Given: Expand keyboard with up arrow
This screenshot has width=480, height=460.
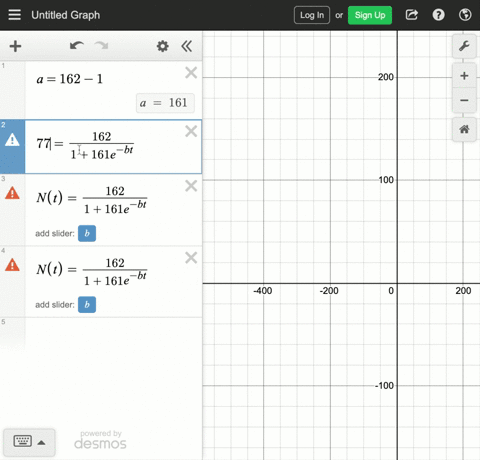Looking at the screenshot, I should point(41,443).
